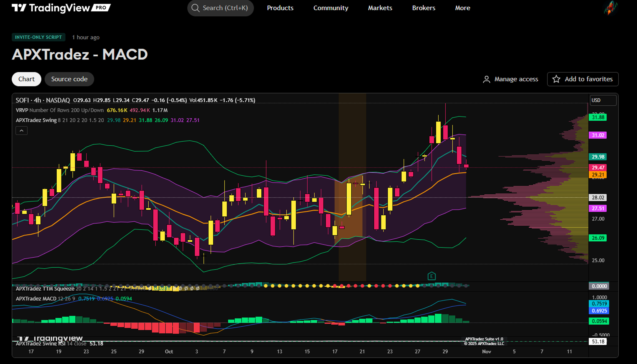Open the Products menu

[280, 8]
